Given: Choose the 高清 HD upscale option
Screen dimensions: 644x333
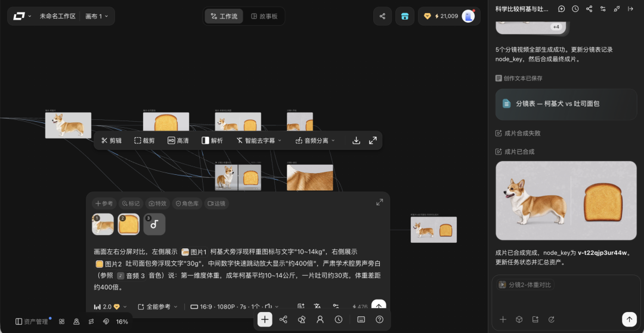Looking at the screenshot, I should tap(178, 141).
